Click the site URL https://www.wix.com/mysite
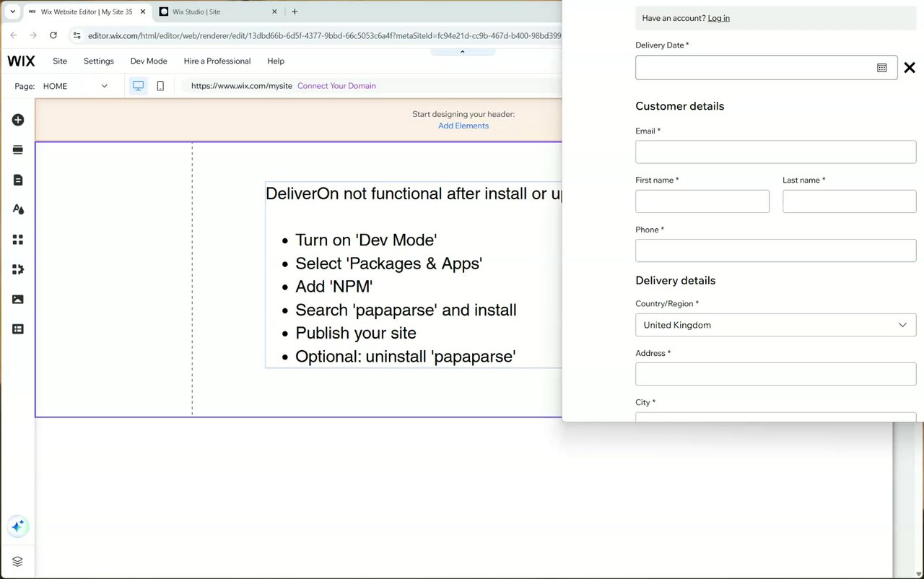This screenshot has width=924, height=579. (241, 86)
